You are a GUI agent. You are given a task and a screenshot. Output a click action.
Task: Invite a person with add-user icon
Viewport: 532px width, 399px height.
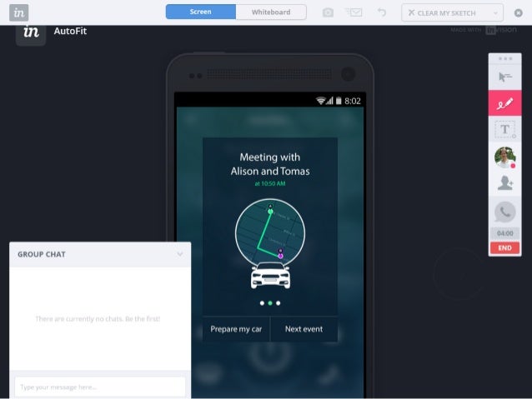pyautogui.click(x=504, y=183)
